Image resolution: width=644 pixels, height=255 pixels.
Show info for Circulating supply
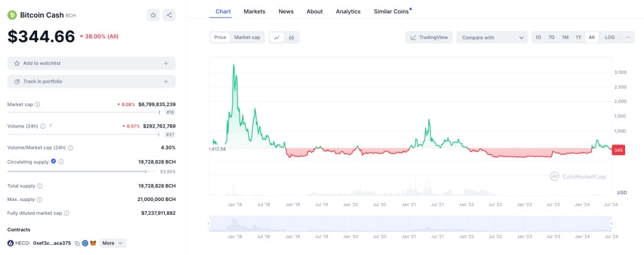click(61, 162)
